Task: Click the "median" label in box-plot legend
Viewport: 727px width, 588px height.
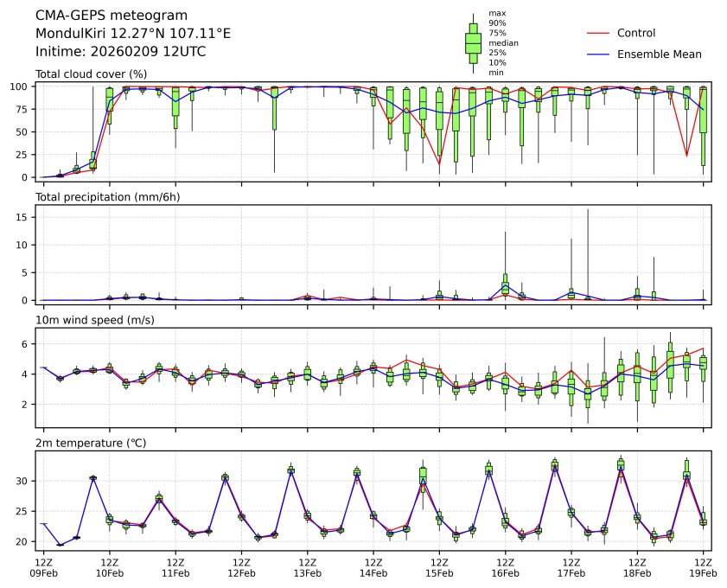Action: pos(503,42)
